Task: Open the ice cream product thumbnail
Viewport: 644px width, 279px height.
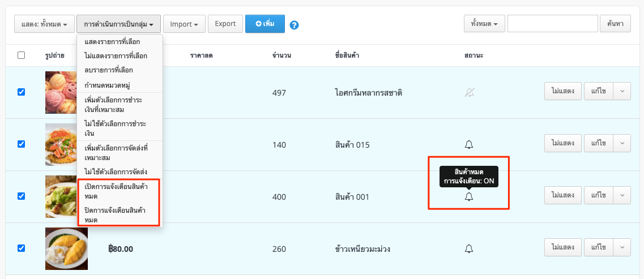Action: pyautogui.click(x=61, y=92)
